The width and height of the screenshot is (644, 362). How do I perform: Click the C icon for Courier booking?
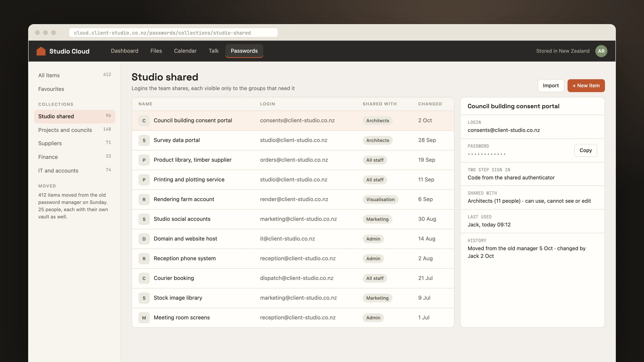pyautogui.click(x=144, y=279)
